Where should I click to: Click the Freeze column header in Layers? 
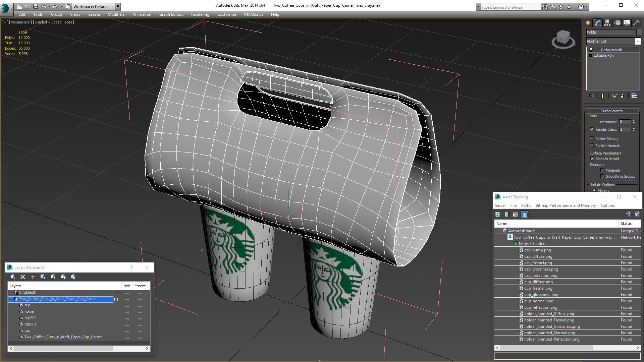(140, 286)
